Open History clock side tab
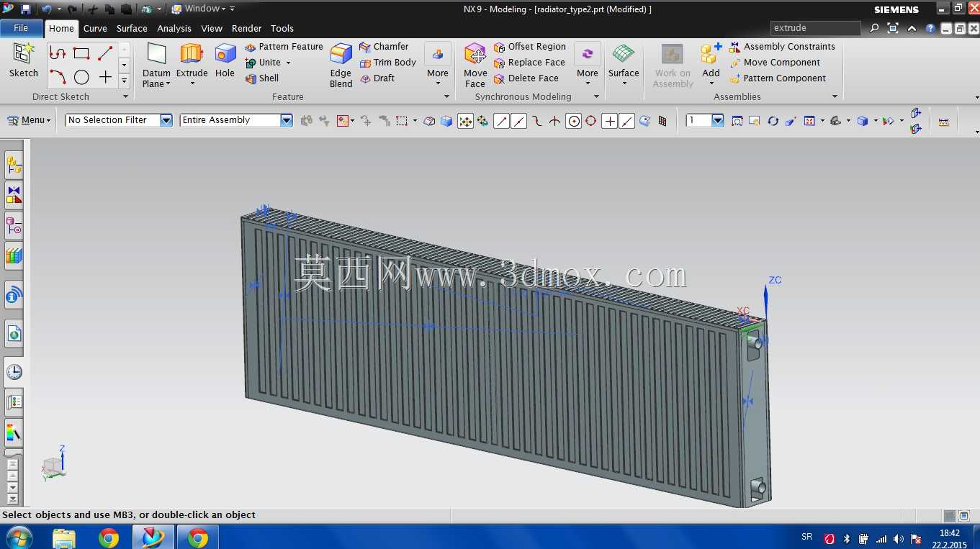 14,372
